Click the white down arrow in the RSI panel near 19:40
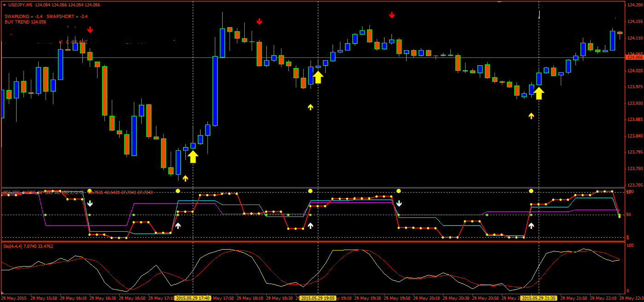The width and height of the screenshot is (644, 302). pos(399,203)
